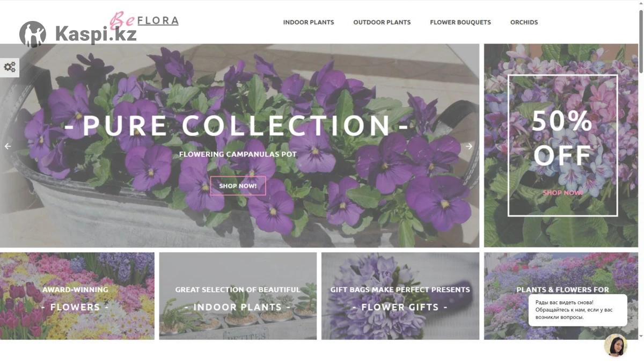Open the Outdoor Plants menu

tap(382, 23)
